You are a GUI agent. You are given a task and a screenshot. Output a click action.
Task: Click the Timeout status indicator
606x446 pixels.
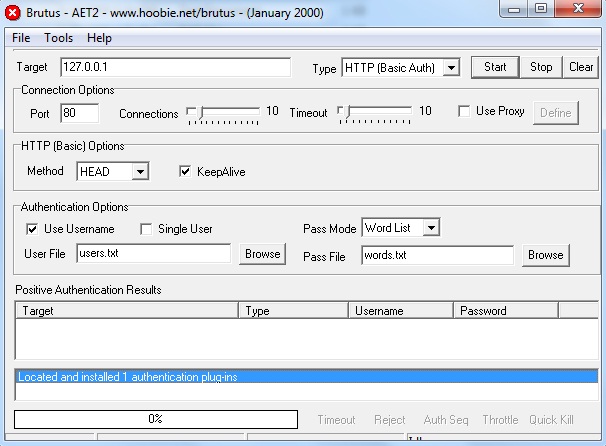point(336,420)
